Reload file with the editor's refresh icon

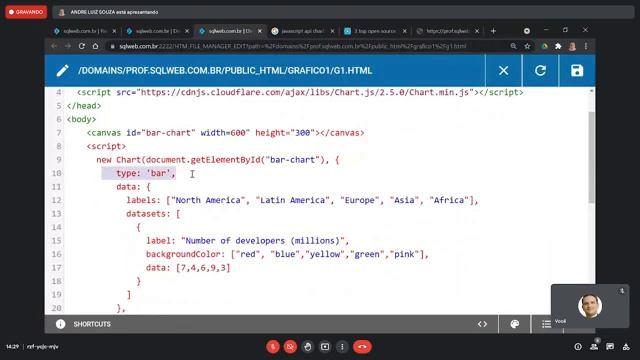[x=540, y=71]
